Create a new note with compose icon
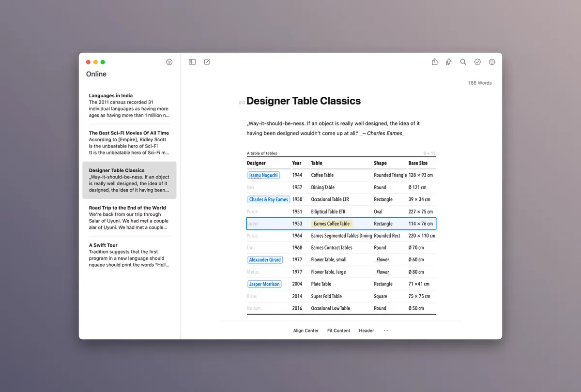This screenshot has width=581, height=392. pos(207,62)
